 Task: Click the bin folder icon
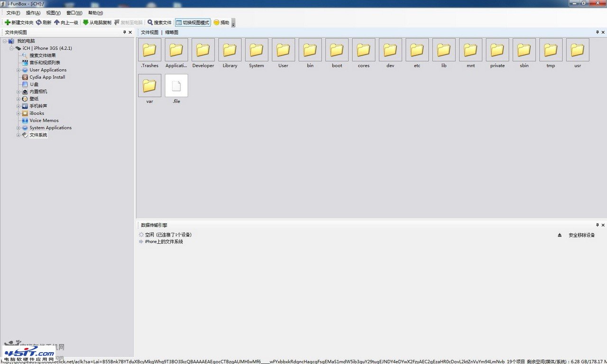(x=310, y=50)
